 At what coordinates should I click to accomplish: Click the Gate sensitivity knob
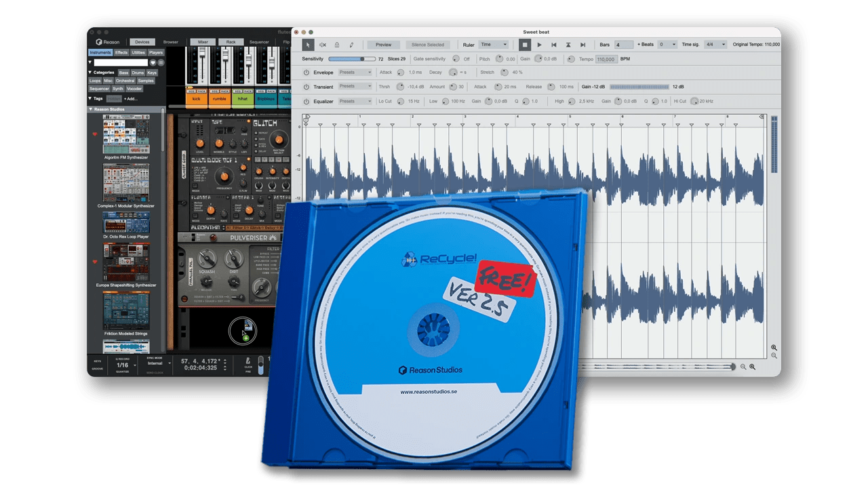[456, 59]
